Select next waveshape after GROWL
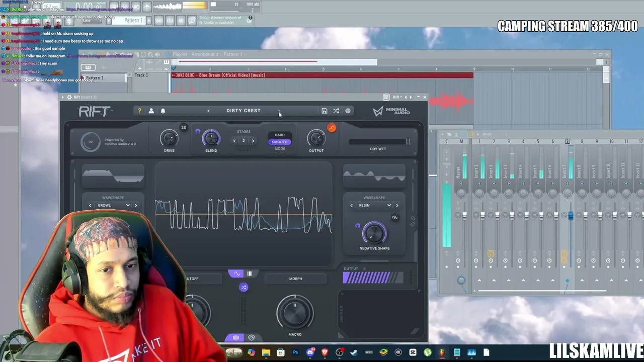 click(x=135, y=205)
